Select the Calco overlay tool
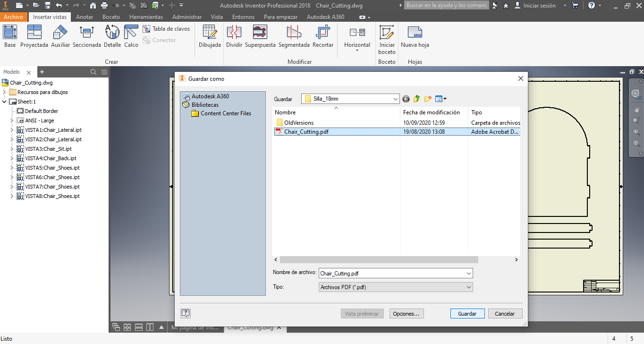The width and height of the screenshot is (644, 344). point(131,36)
